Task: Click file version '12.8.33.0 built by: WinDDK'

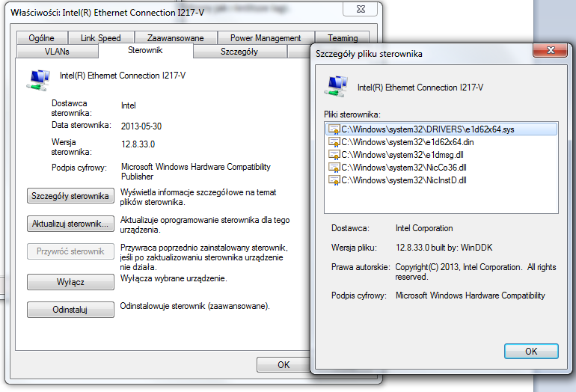Action: tap(444, 248)
